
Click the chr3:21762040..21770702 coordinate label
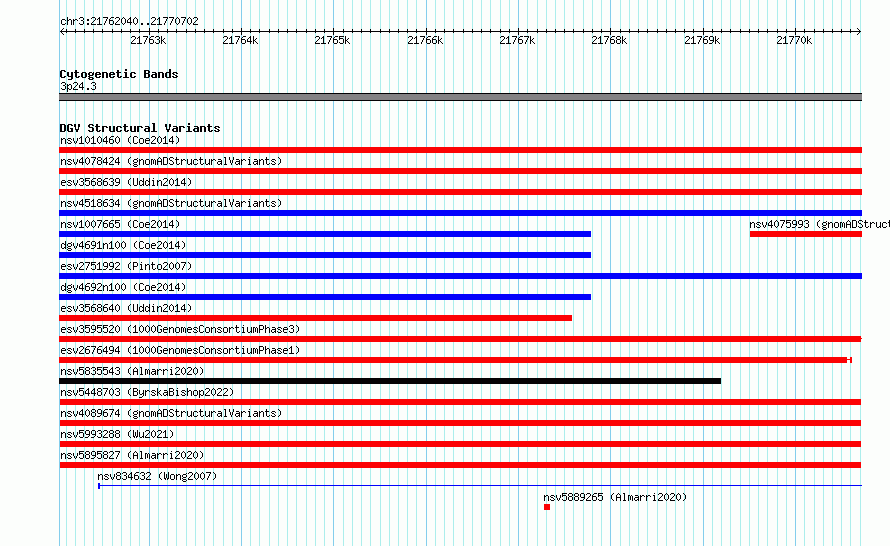point(129,21)
